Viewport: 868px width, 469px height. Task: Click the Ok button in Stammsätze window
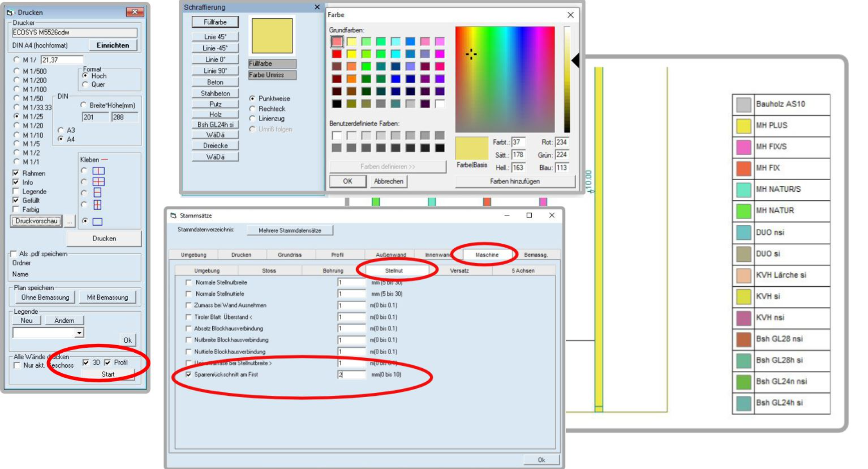[x=541, y=460]
